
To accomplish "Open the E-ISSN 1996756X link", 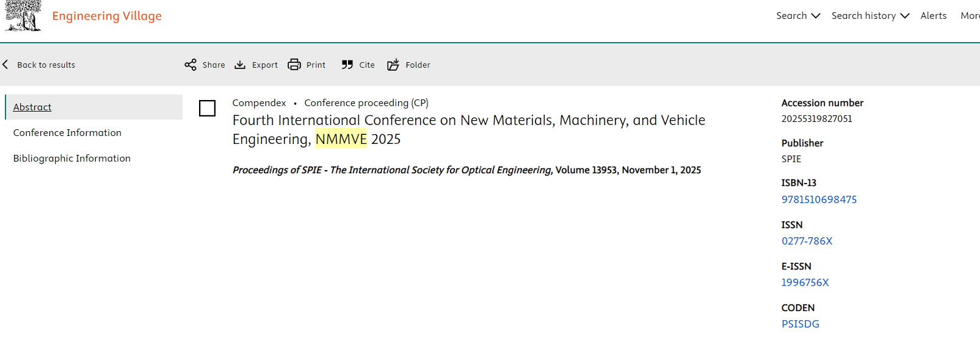I will 805,282.
